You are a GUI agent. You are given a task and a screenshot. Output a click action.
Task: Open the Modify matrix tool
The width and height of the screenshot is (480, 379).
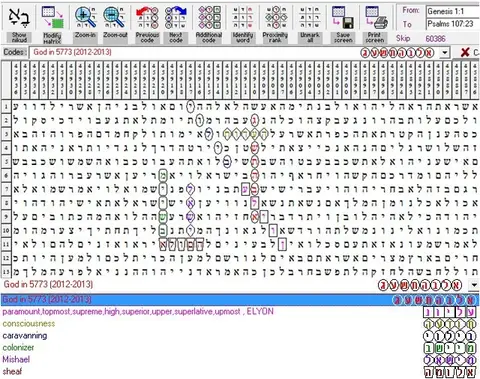(x=52, y=17)
